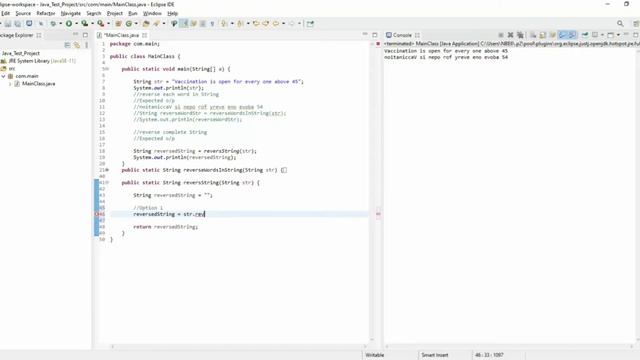Open the Project menu
The height and width of the screenshot is (360, 640).
115,13
